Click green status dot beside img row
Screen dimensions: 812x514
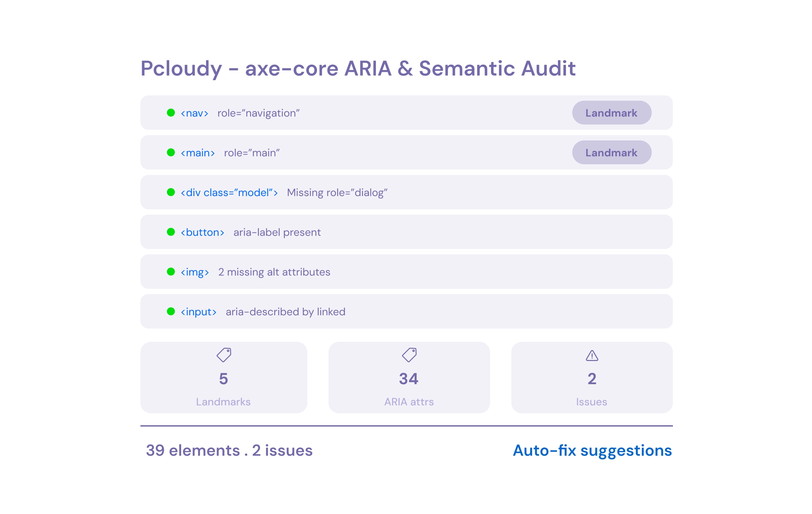(x=171, y=272)
